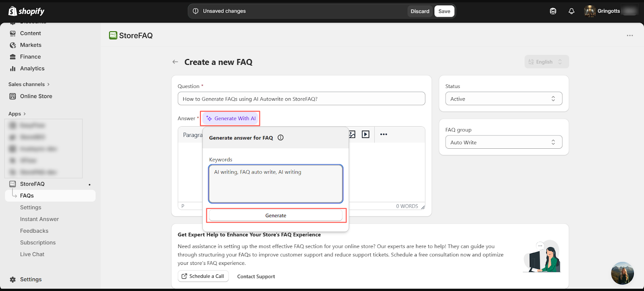Click the insert video icon in the editor toolbar
Viewport: 644px width, 291px height.
[365, 134]
